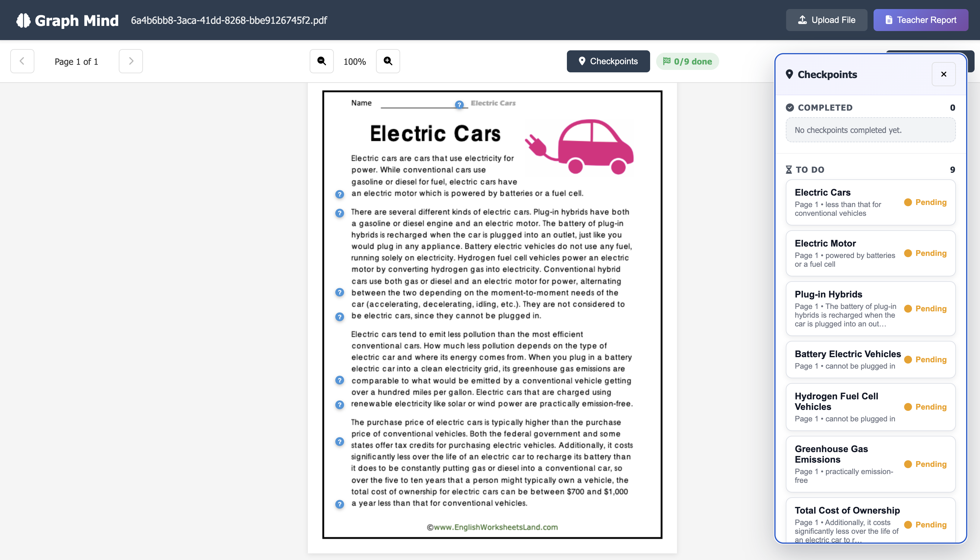Image resolution: width=980 pixels, height=560 pixels.
Task: Click the 0/9 done progress badge
Action: [x=687, y=61]
